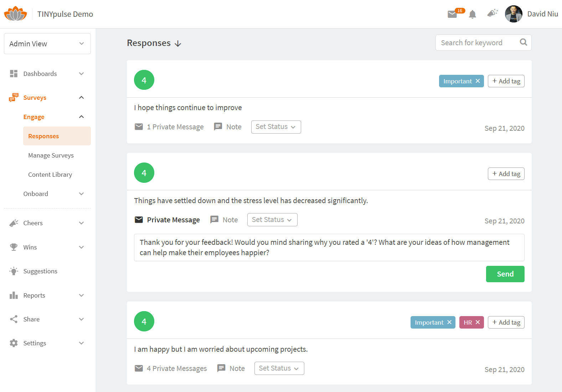Expand the Dashboards menu chevron
The image size is (562, 392).
[x=81, y=74]
